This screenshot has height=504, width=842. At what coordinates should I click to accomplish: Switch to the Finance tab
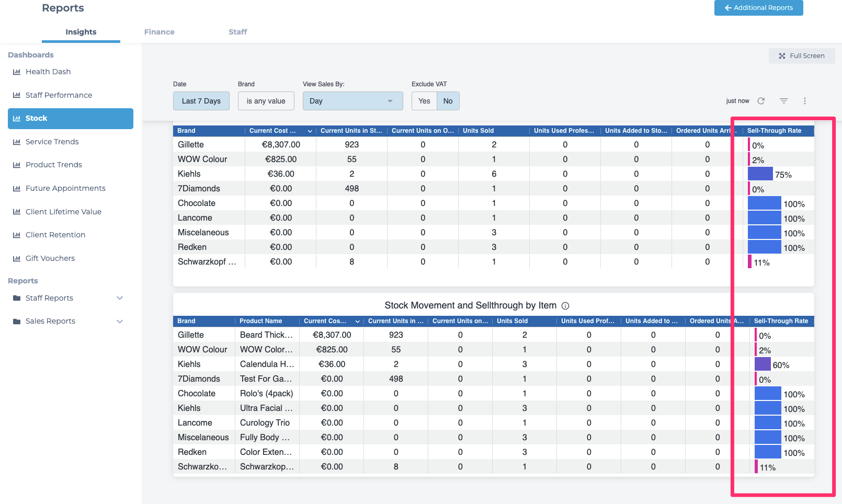tap(160, 32)
